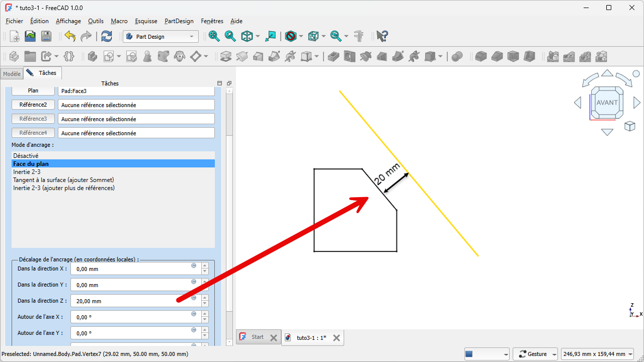
Task: Click the Tâches panel vertical scrollbar
Action: pyautogui.click(x=229, y=201)
